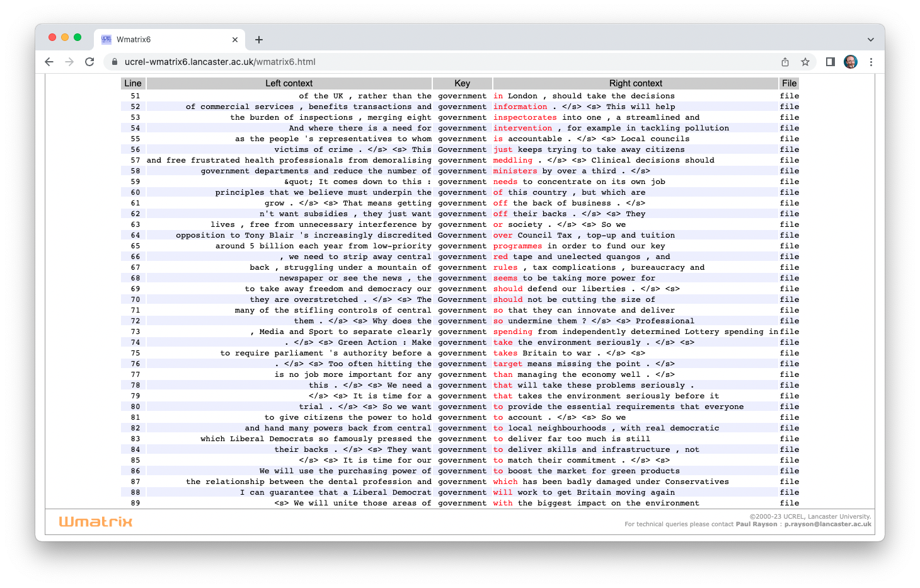Open the browser side panel
Screen dimensions: 920x588
(831, 62)
